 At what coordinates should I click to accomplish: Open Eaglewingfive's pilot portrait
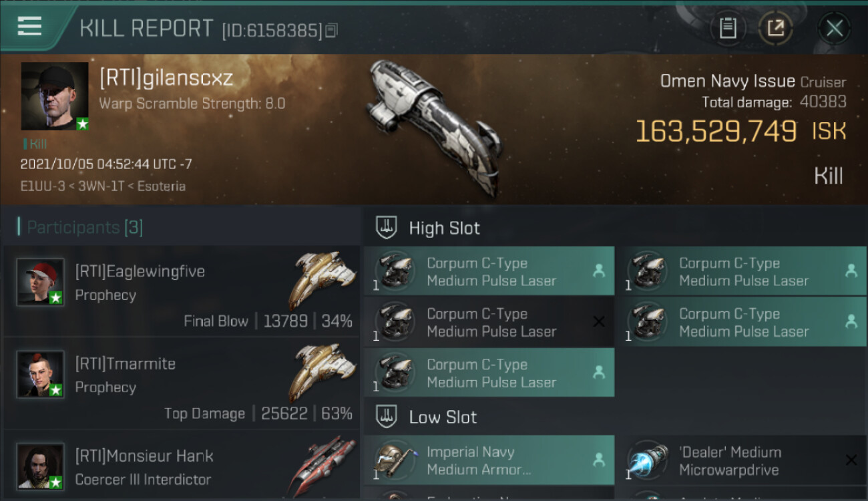click(x=41, y=283)
